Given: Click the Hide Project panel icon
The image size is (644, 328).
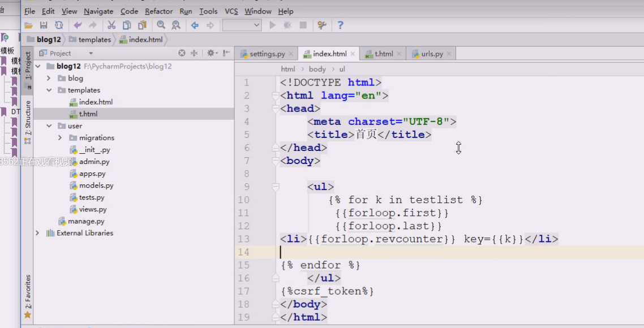Looking at the screenshot, I should tap(226, 53).
